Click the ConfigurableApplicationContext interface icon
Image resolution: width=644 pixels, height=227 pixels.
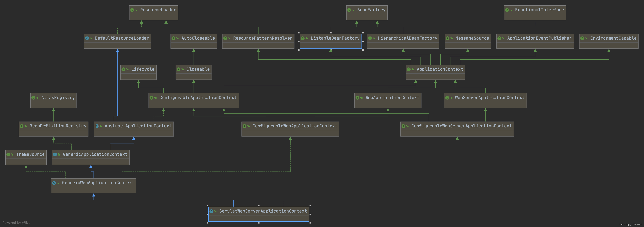(152, 98)
